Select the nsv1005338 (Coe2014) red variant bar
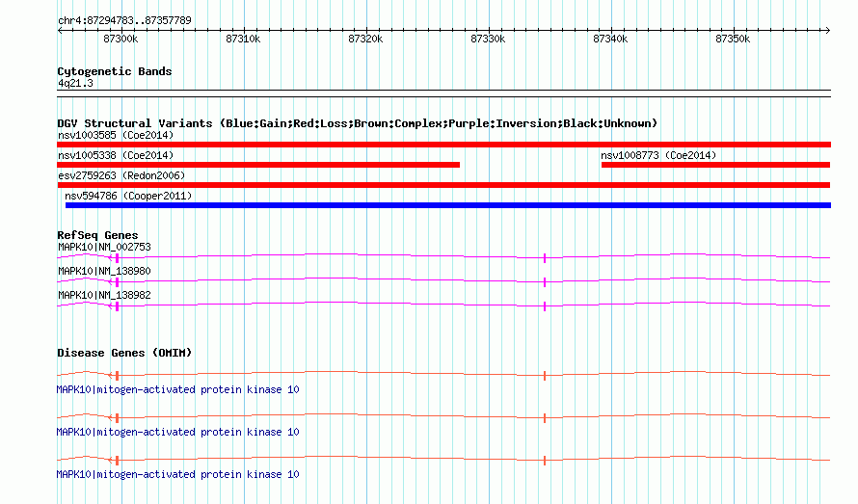The height and width of the screenshot is (504, 858). (x=258, y=165)
